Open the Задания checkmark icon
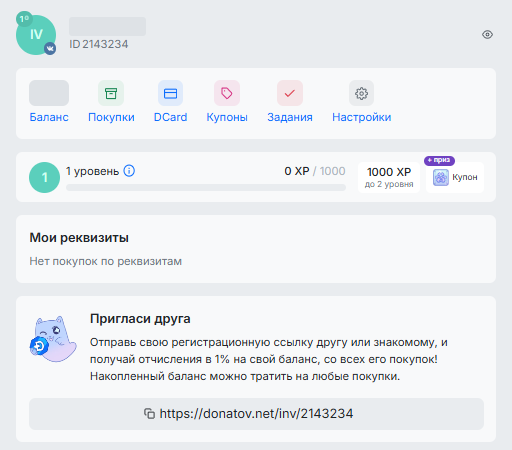Viewport: 512px width, 450px height. (290, 93)
